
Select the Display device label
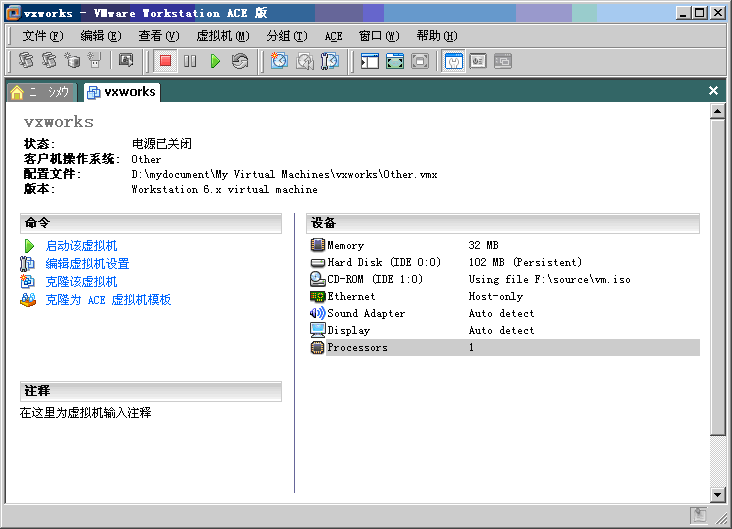[x=349, y=330]
